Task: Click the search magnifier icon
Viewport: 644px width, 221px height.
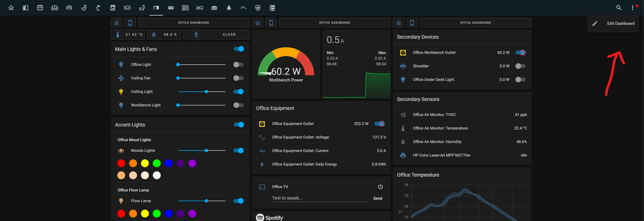Action: (619, 8)
